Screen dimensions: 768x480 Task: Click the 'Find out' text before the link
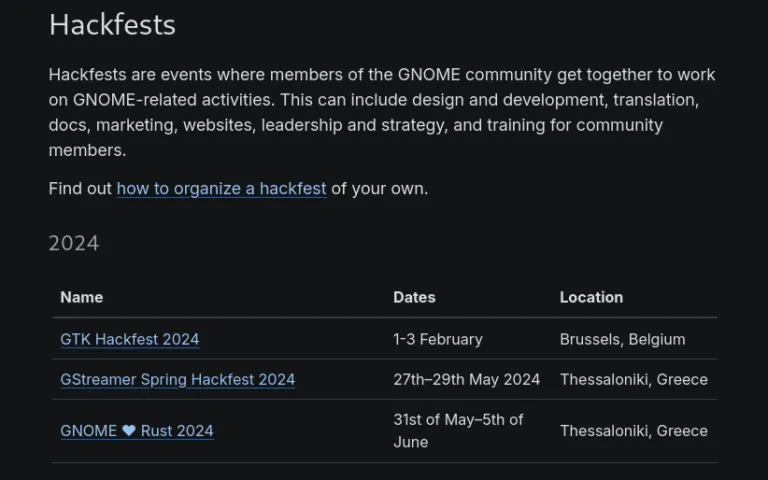point(80,188)
